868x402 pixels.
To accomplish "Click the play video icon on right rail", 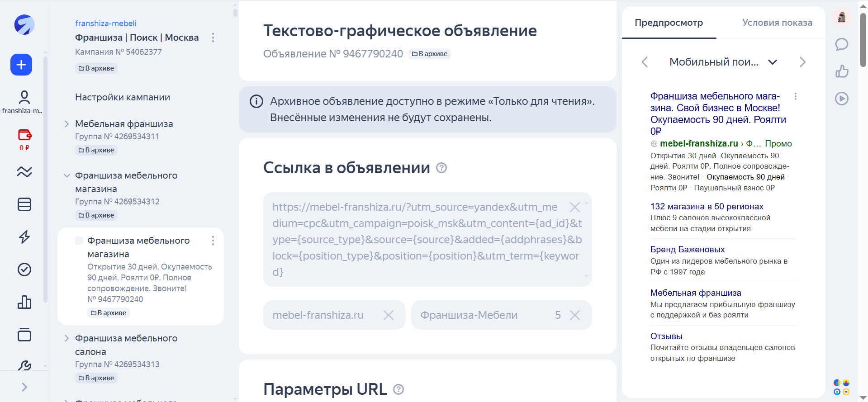I will [841, 99].
